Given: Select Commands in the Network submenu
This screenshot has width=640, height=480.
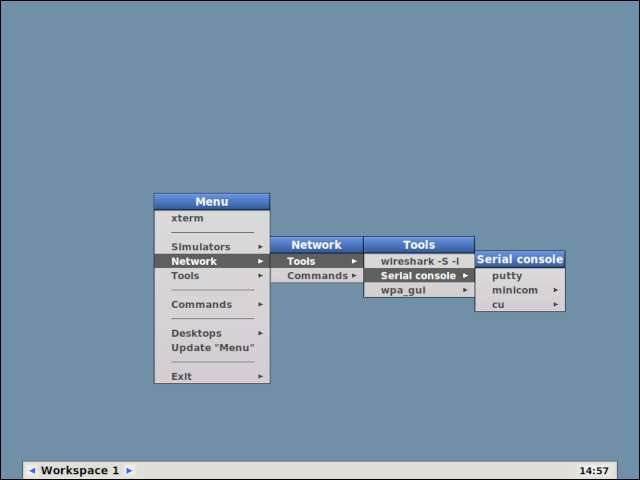Looking at the screenshot, I should (317, 276).
